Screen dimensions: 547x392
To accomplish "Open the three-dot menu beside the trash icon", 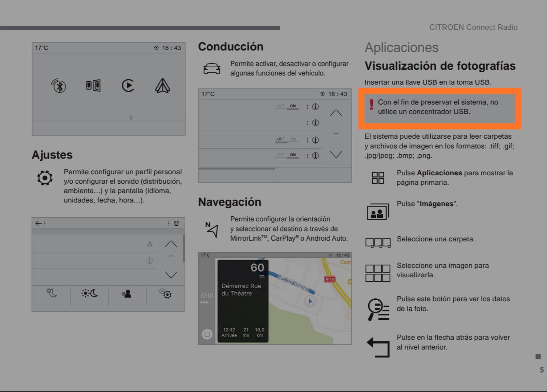I will point(169,223).
